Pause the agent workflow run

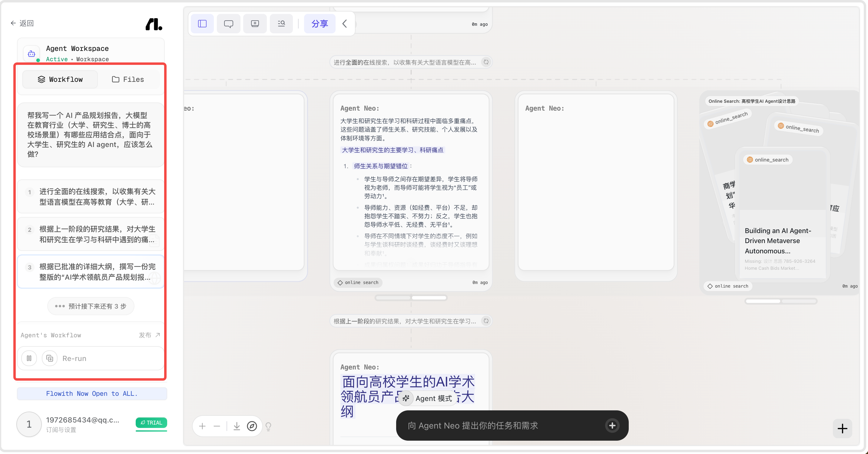[x=29, y=358]
